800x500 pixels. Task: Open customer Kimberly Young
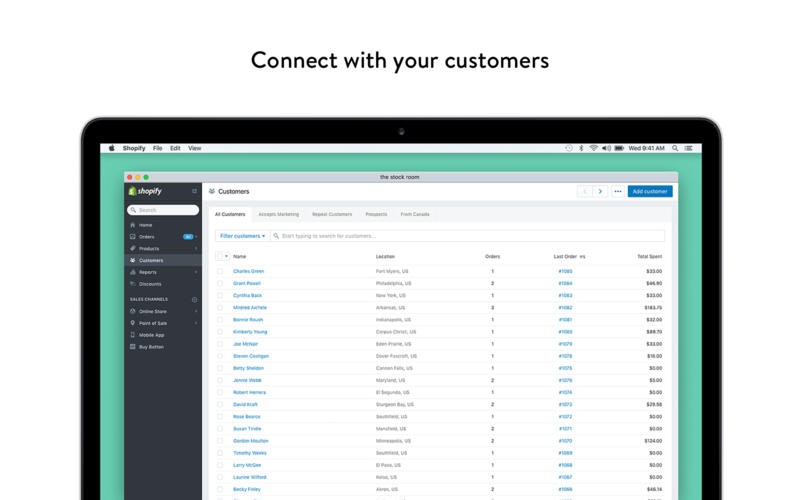(x=250, y=332)
